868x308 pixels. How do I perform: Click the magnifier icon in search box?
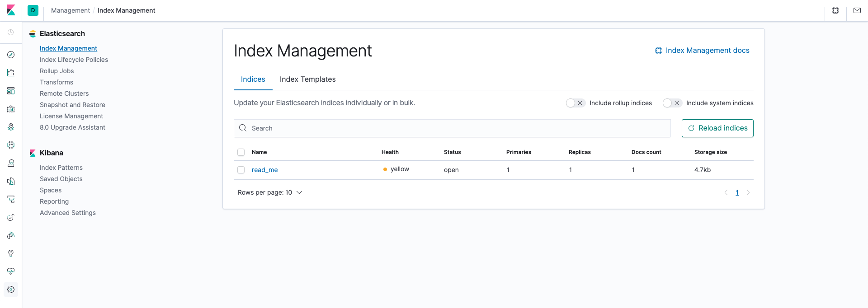click(243, 128)
